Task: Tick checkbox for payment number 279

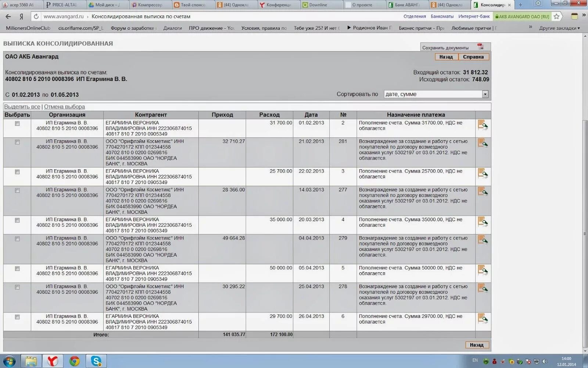Action: coord(17,239)
